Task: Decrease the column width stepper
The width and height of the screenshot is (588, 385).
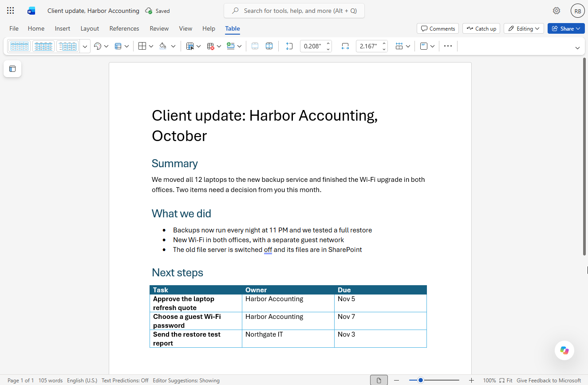Action: coord(384,49)
